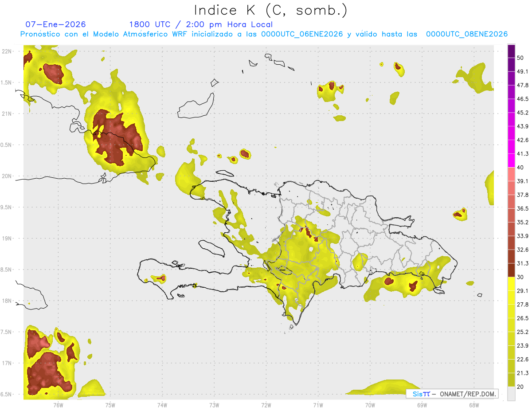Click the dark purple legend swatch above 50
This screenshot has width=532, height=411.
tap(511, 51)
